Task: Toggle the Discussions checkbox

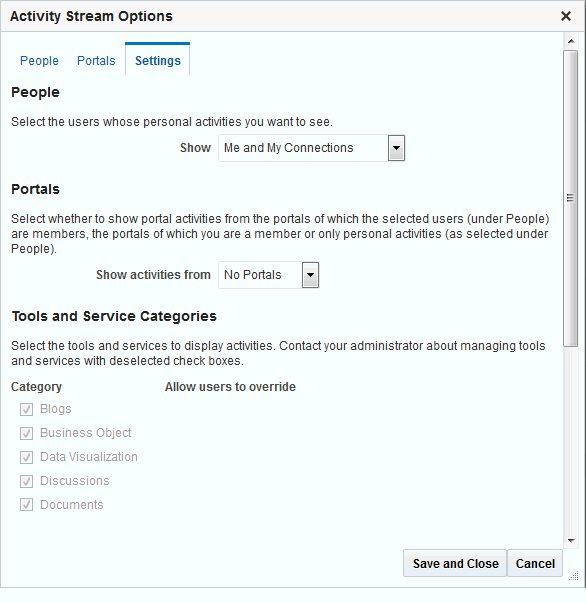Action: pyautogui.click(x=26, y=481)
